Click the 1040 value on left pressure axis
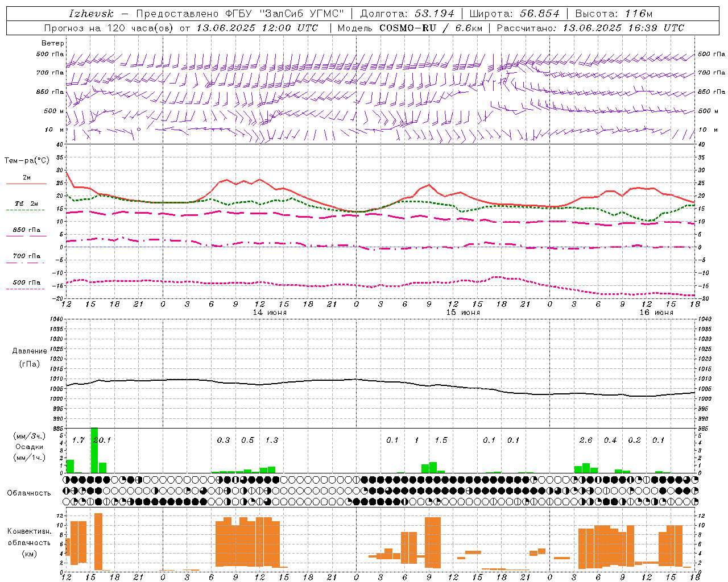This screenshot has width=728, height=582. tap(55, 319)
